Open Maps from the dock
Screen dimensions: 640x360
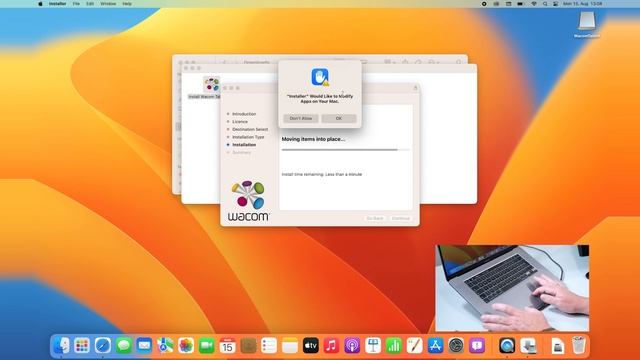[x=165, y=346]
